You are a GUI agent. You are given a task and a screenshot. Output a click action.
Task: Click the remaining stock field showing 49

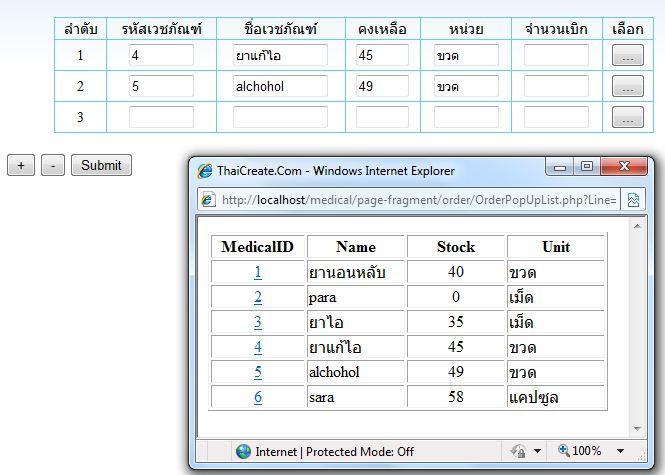point(383,86)
